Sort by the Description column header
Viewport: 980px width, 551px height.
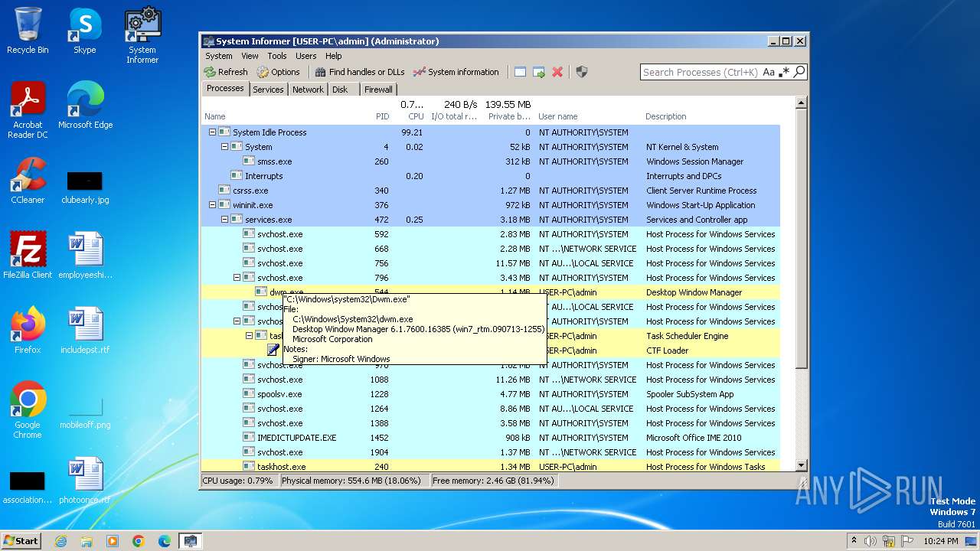coord(666,116)
